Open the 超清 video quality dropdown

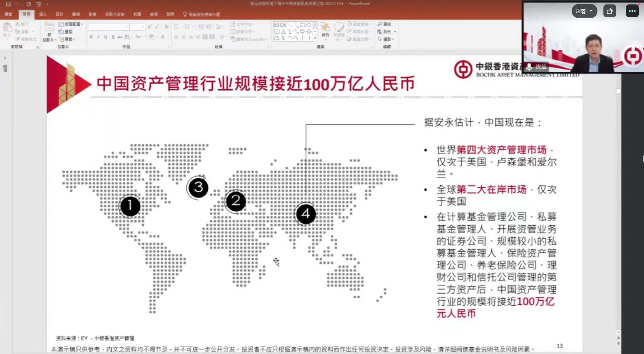(x=584, y=11)
